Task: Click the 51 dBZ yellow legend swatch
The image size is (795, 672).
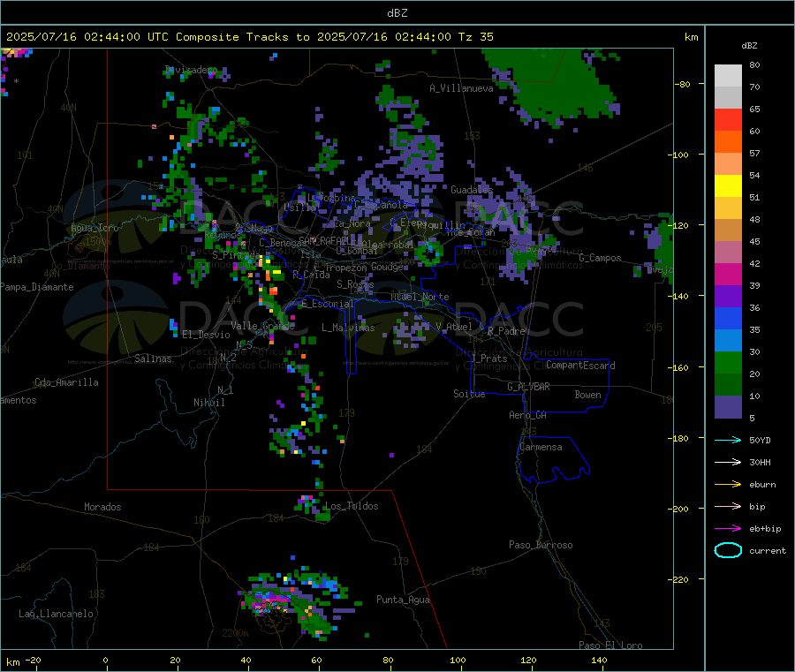Action: pos(728,186)
